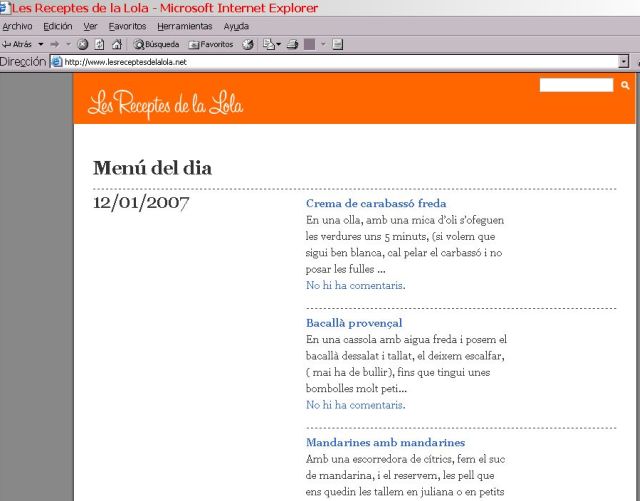The width and height of the screenshot is (640, 501).
Task: Expand the Mail toolbar dropdown arrow
Action: click(278, 44)
